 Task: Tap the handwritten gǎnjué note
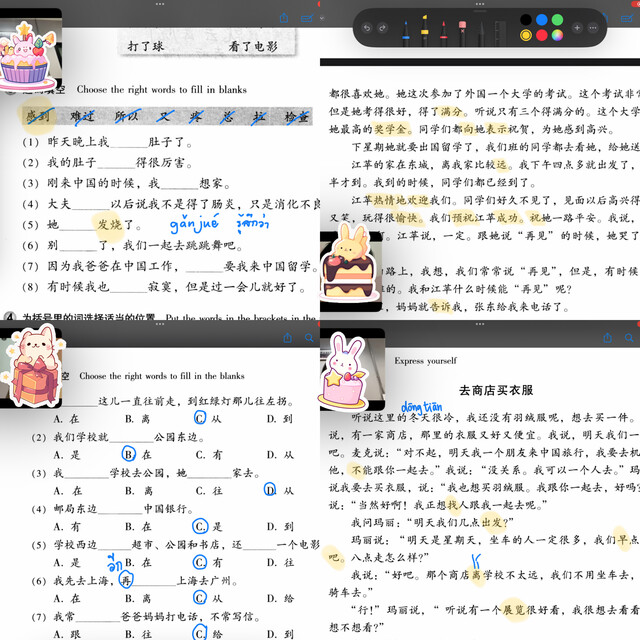[194, 224]
